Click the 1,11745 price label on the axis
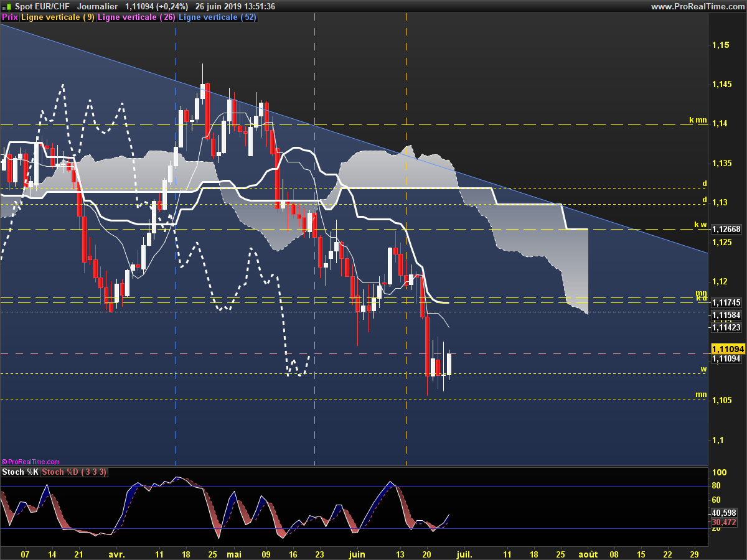Screen dimensions: 747x560 point(727,302)
